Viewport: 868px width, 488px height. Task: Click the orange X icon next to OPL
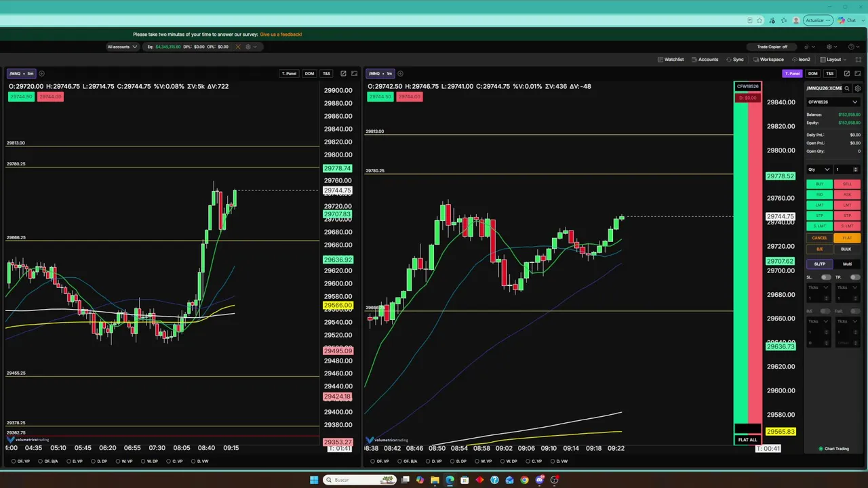click(x=238, y=47)
